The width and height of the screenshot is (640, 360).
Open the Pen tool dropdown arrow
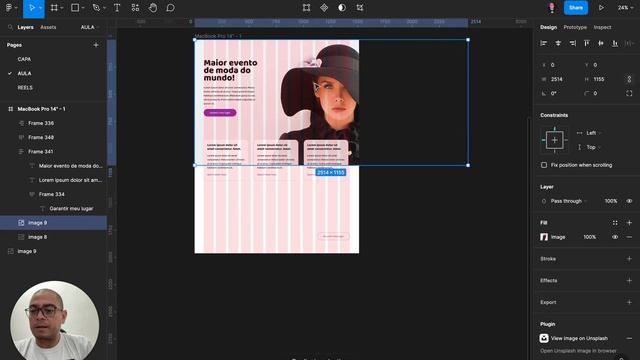104,8
